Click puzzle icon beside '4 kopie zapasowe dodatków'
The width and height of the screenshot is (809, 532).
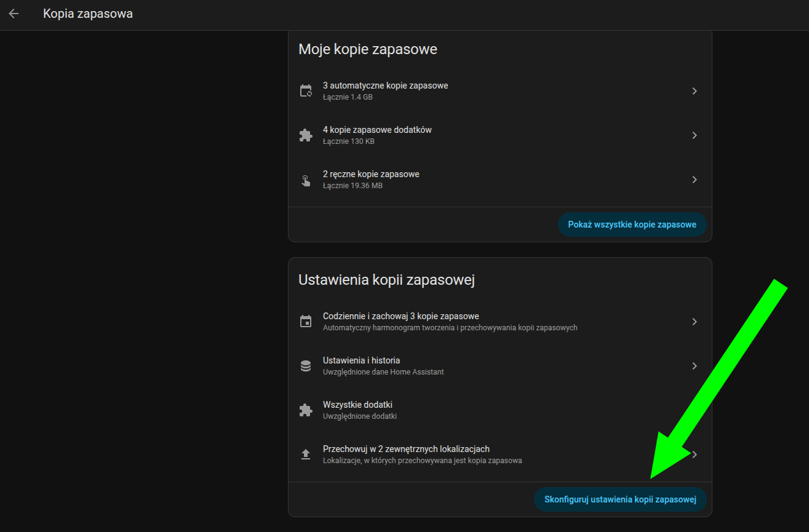coord(306,135)
